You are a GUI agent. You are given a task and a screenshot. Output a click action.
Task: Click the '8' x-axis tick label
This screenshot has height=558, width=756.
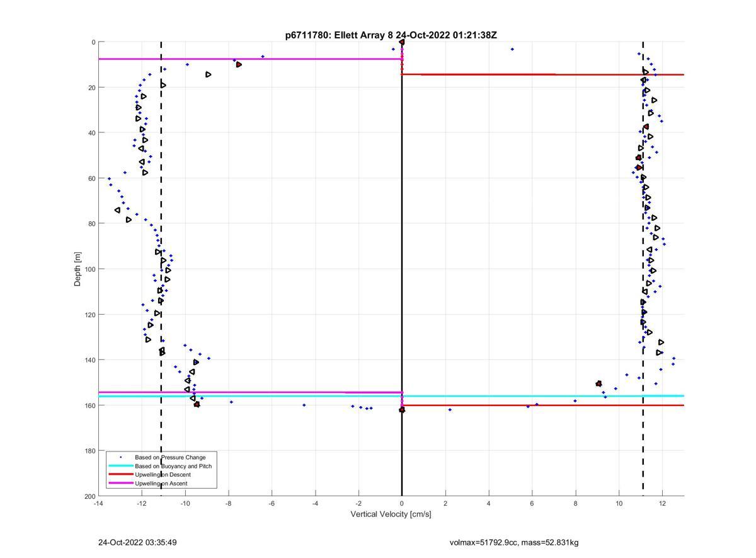tap(575, 503)
